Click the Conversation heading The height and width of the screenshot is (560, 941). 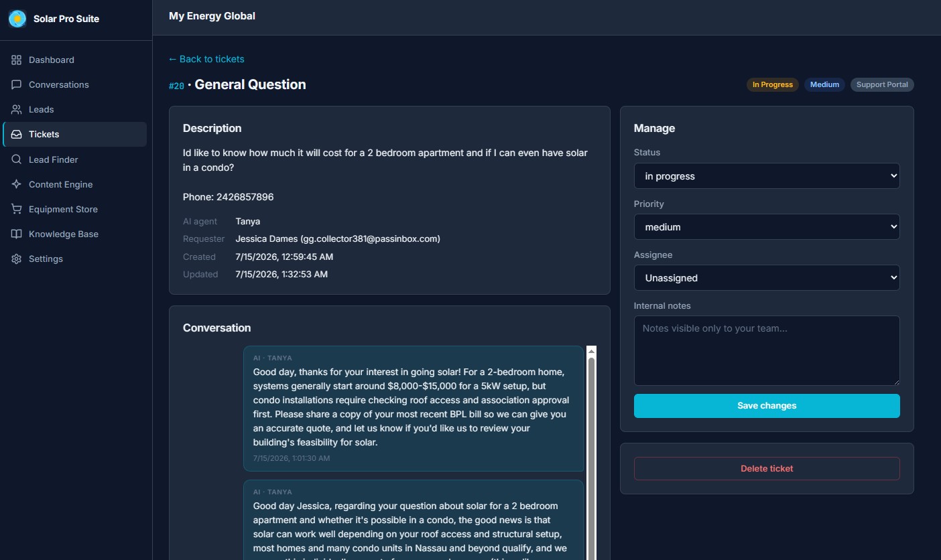pos(216,328)
